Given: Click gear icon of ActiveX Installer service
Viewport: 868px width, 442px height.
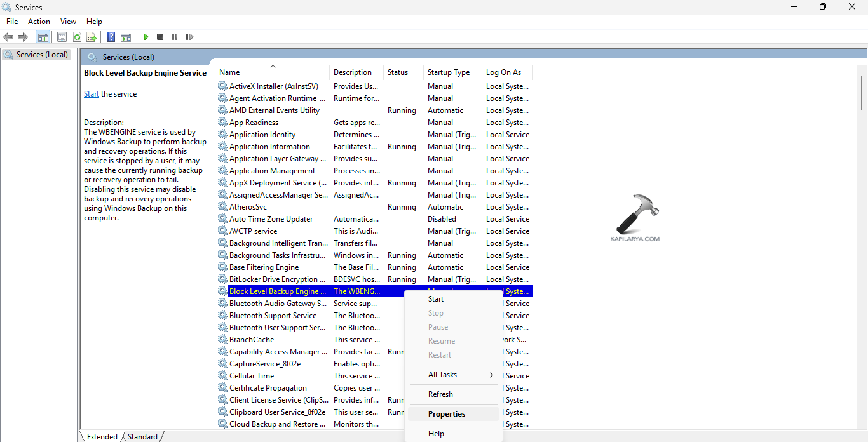Looking at the screenshot, I should [222, 86].
